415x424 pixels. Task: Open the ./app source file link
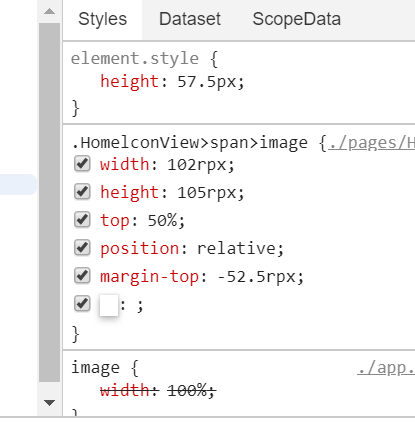386,367
